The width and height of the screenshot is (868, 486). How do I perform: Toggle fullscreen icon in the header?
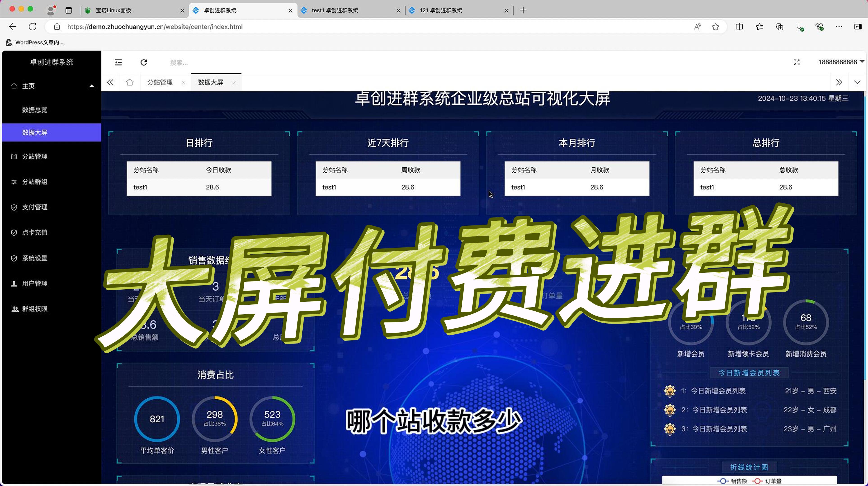[x=796, y=62]
